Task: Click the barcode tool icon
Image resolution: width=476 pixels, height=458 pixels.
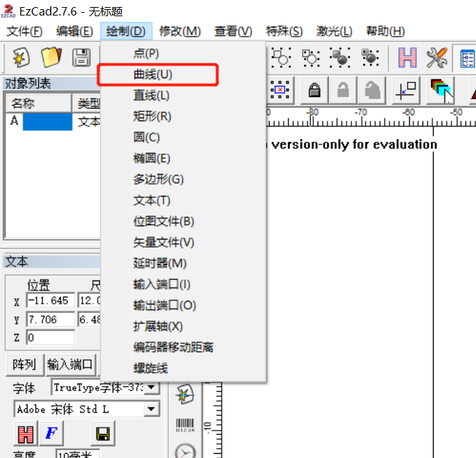Action: 185,425
